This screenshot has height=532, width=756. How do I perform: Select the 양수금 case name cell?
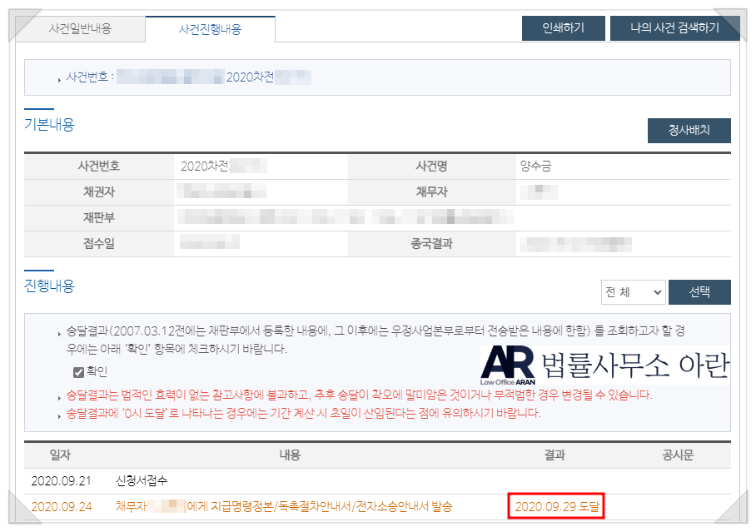[x=535, y=166]
